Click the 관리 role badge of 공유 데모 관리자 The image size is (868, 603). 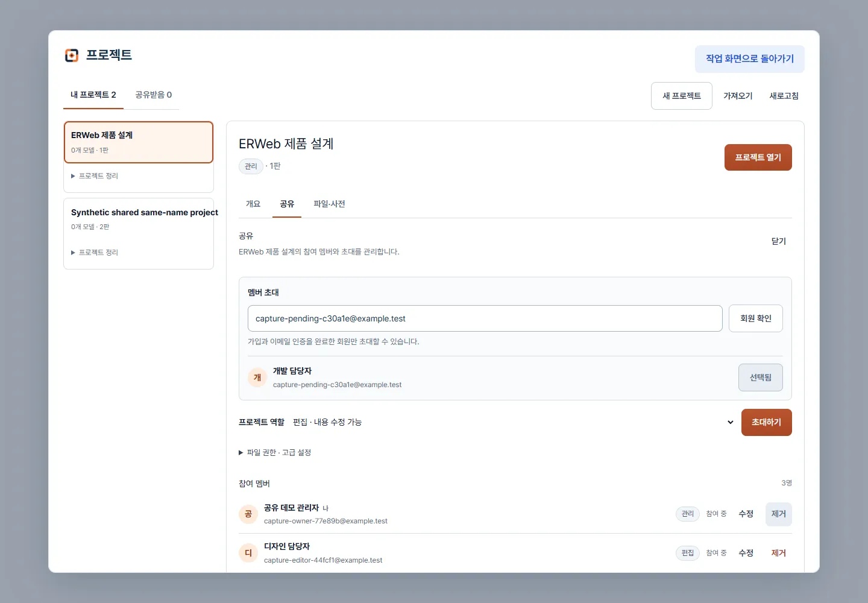pyautogui.click(x=688, y=514)
